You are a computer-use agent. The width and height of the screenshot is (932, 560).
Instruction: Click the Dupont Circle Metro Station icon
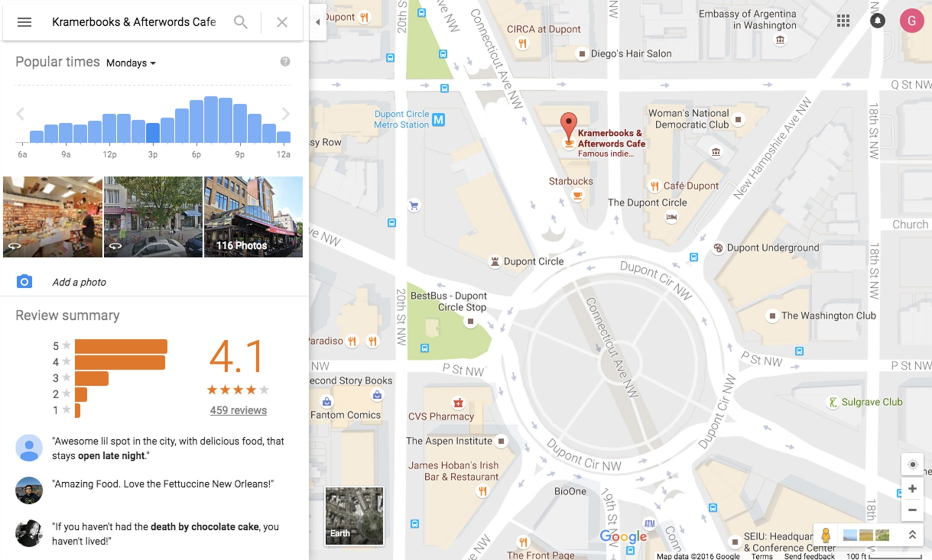(x=438, y=120)
